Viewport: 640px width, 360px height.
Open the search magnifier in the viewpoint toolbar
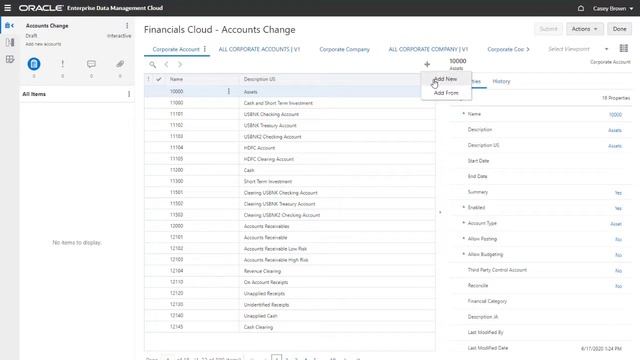coord(152,64)
